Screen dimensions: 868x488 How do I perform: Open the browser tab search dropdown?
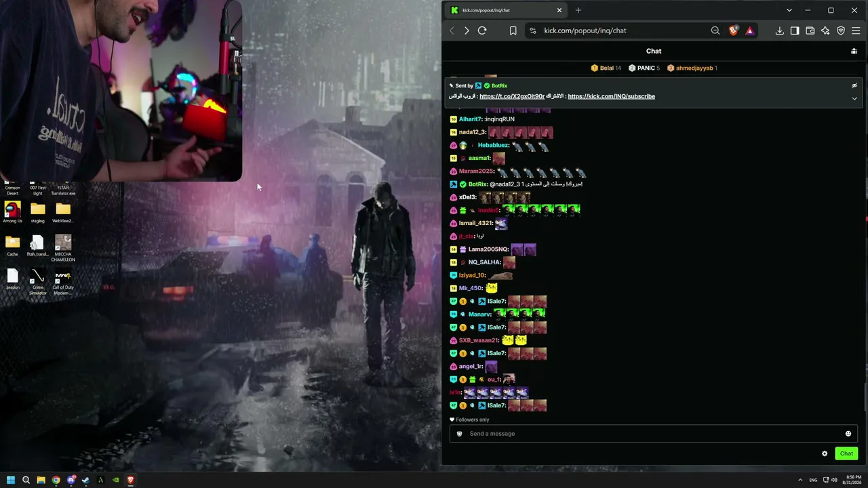[789, 10]
